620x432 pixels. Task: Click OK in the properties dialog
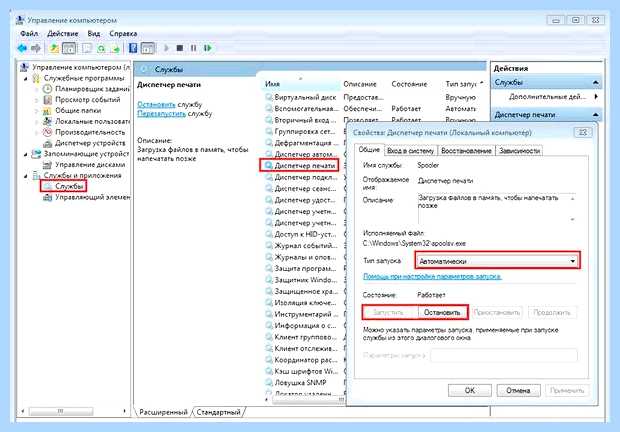pyautogui.click(x=470, y=390)
